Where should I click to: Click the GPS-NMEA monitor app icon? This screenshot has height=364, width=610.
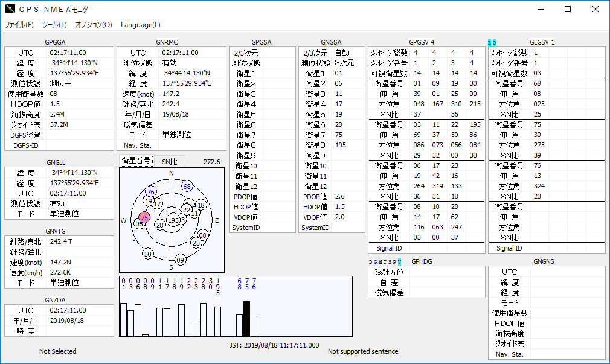pos(10,9)
